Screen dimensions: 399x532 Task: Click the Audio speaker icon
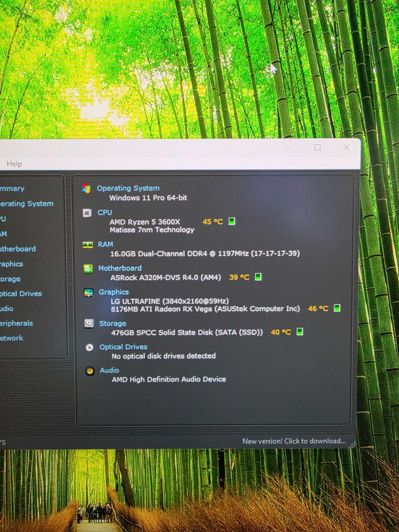[x=90, y=371]
